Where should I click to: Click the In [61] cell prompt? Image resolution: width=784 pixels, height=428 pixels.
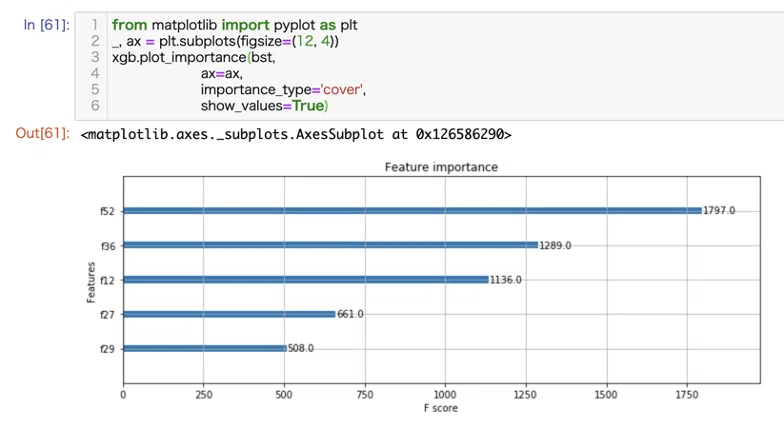coord(46,24)
